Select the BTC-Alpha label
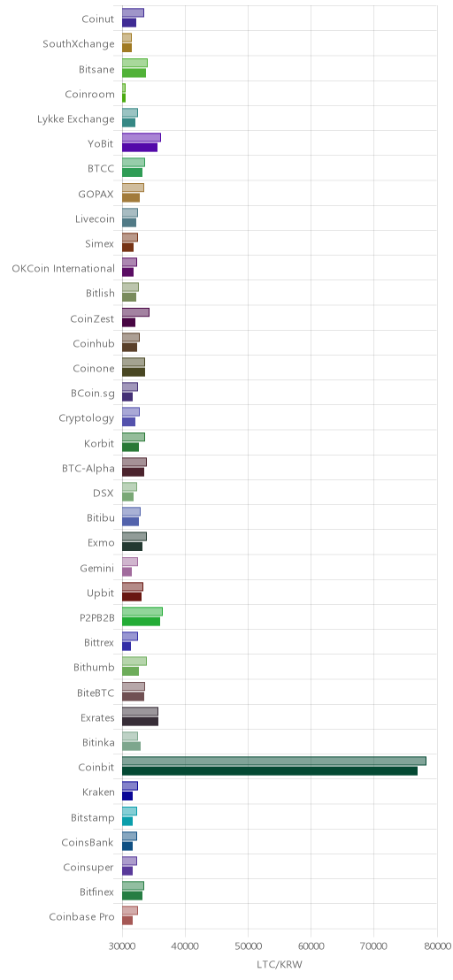This screenshot has height=980, width=453. tap(88, 468)
